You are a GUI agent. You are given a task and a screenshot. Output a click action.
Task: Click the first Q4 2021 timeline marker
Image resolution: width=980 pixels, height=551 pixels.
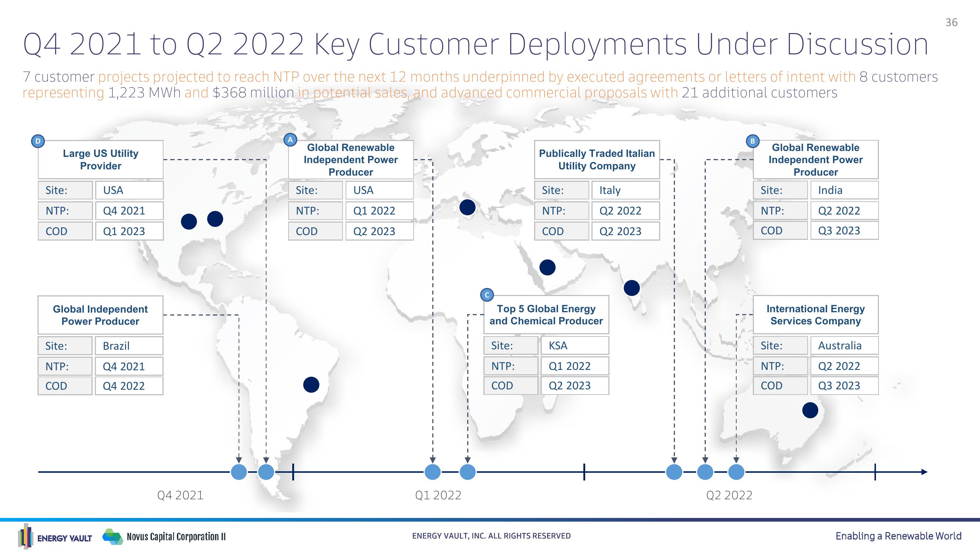pos(239,472)
